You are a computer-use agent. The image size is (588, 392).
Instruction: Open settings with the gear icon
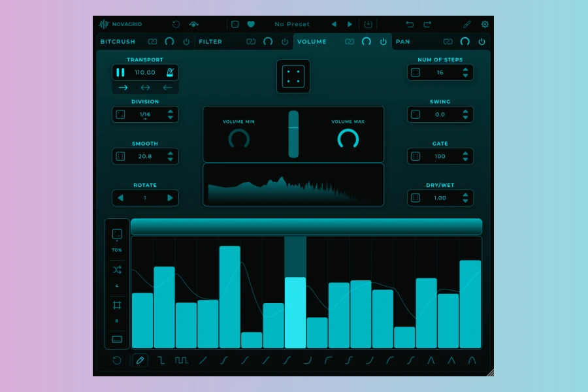tap(485, 24)
